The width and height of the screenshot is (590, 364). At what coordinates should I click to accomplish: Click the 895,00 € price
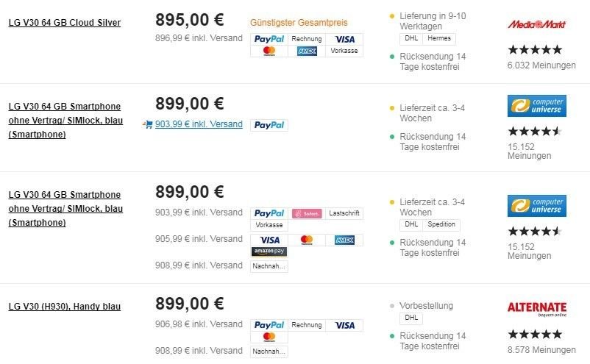pos(190,20)
